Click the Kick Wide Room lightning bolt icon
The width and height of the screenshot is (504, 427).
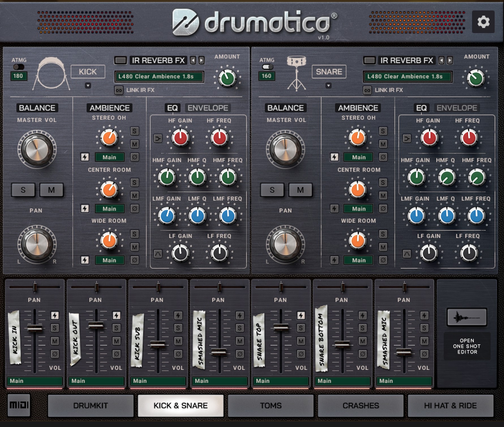[85, 260]
